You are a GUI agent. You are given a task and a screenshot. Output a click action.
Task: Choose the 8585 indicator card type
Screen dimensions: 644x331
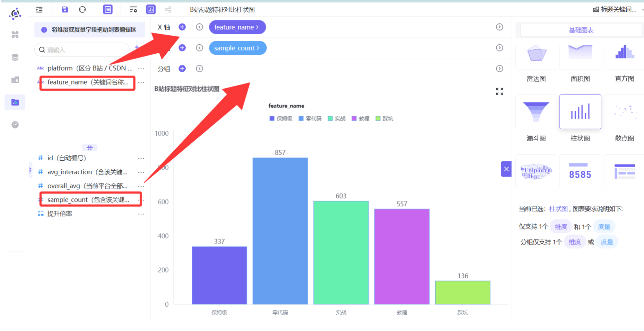pyautogui.click(x=580, y=172)
